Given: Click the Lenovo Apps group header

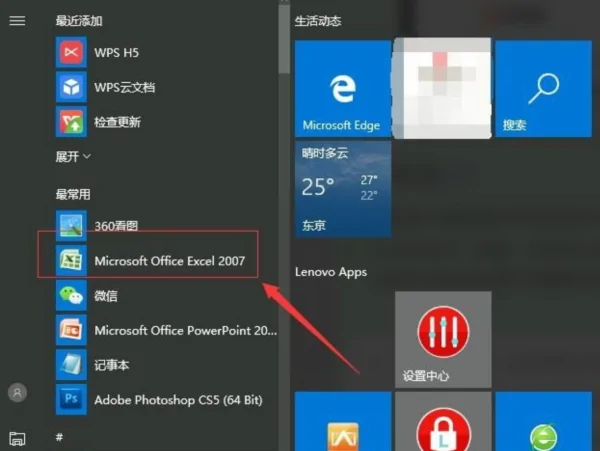Looking at the screenshot, I should tap(331, 272).
